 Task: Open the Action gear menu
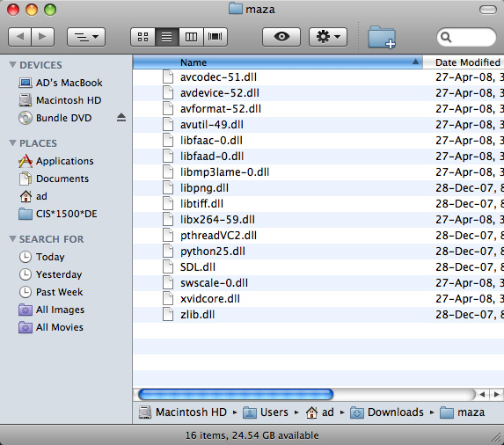(x=328, y=37)
